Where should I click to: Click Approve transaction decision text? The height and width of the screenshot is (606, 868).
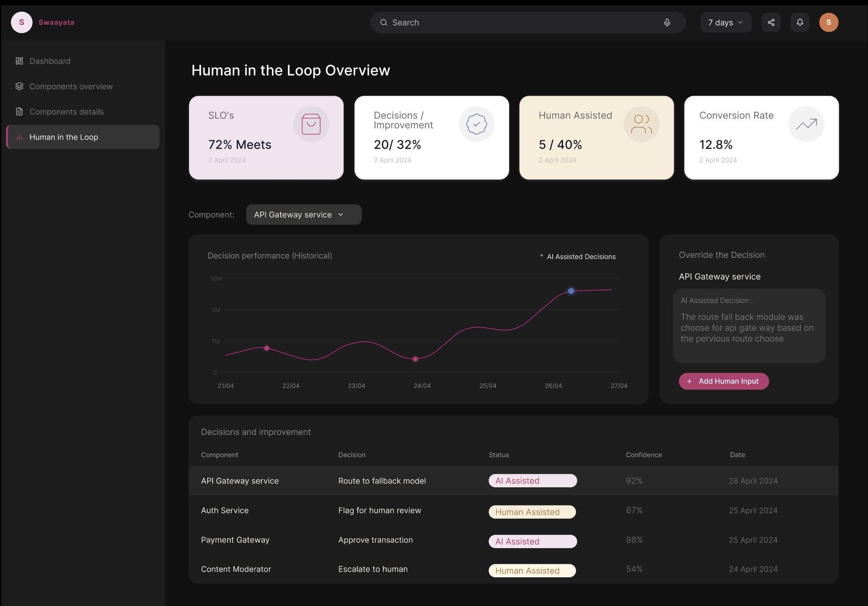pos(375,540)
